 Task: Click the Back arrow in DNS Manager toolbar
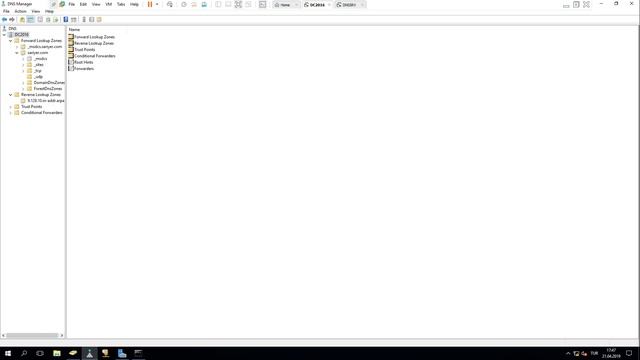(x=4, y=20)
